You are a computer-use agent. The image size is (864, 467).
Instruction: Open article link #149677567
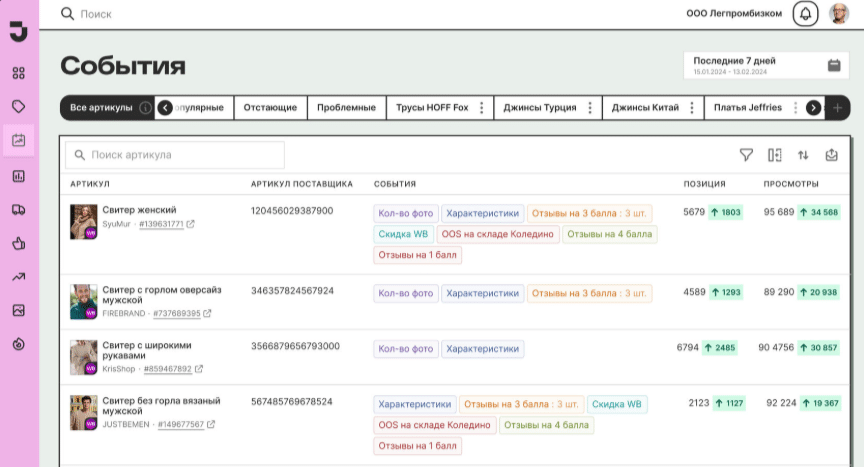pyautogui.click(x=181, y=425)
